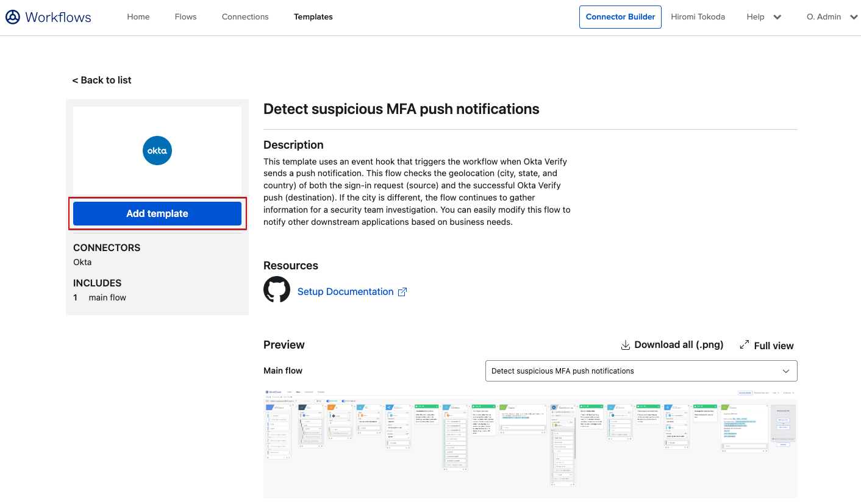This screenshot has height=504, width=861.
Task: Click the Full view expand icon
Action: point(745,345)
